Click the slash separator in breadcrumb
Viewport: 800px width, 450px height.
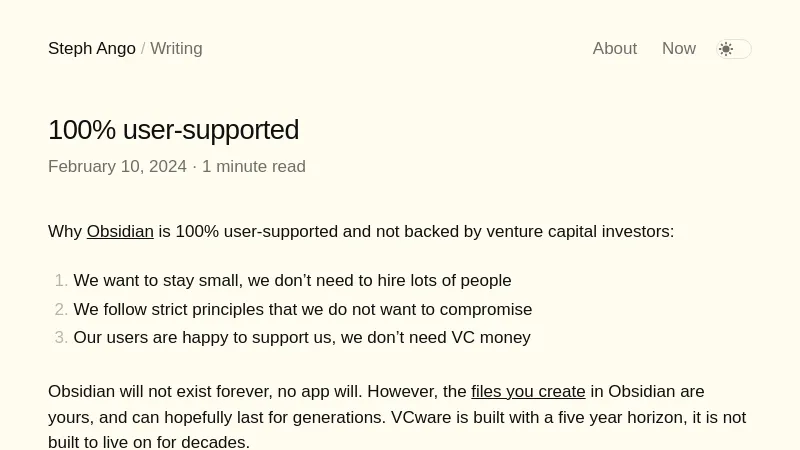pyautogui.click(x=143, y=49)
